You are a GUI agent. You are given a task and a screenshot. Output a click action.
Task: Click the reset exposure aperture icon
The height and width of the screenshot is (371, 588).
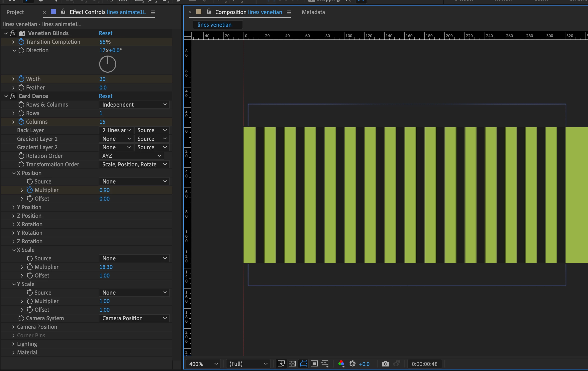click(x=352, y=364)
